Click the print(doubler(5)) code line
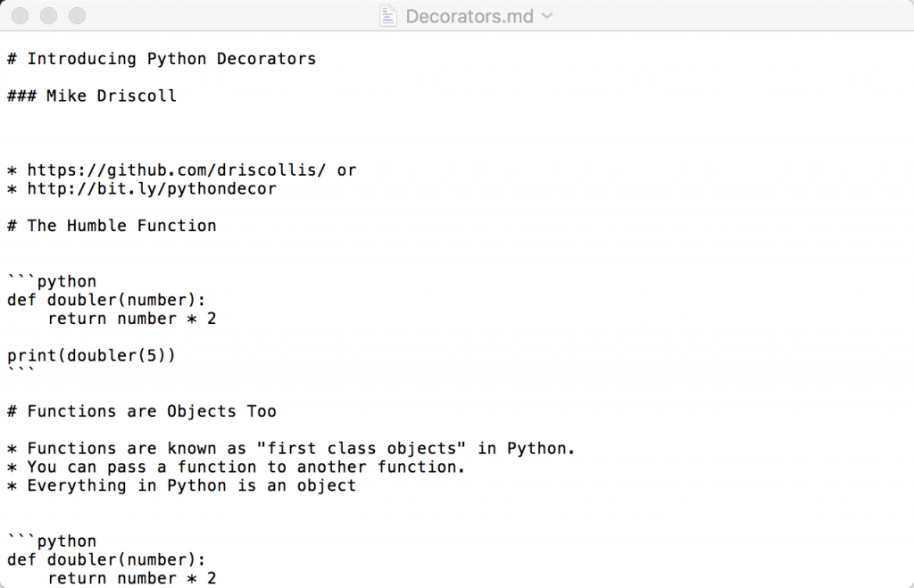Viewport: 914px width, 588px height. 92,355
